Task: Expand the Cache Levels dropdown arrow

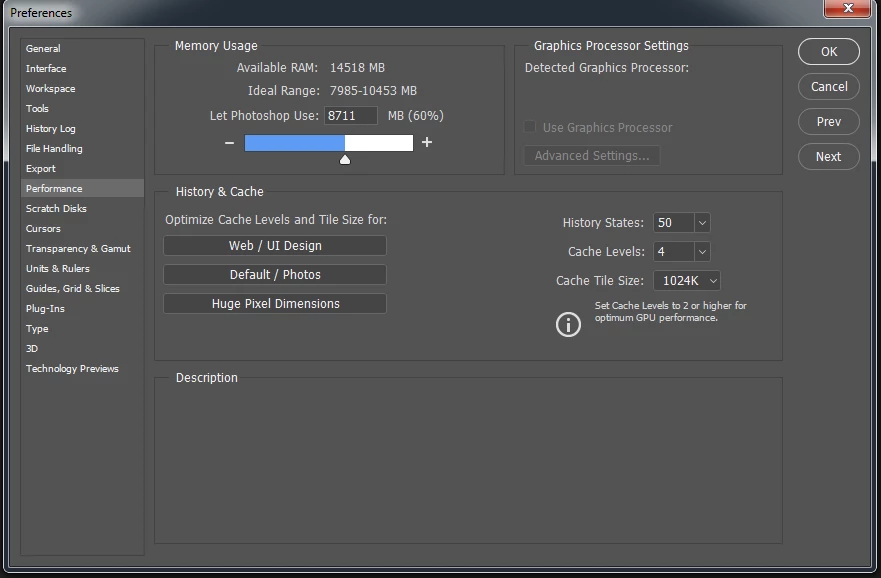Action: [702, 252]
